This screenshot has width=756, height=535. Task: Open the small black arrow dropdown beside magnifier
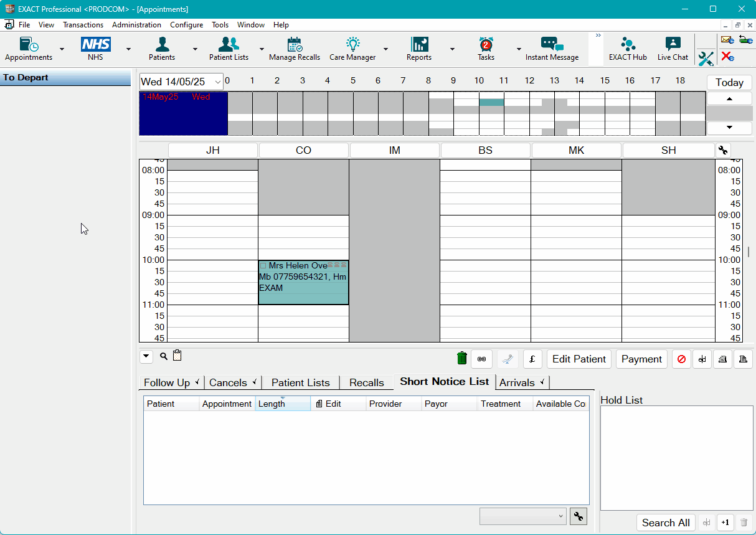[x=146, y=357]
